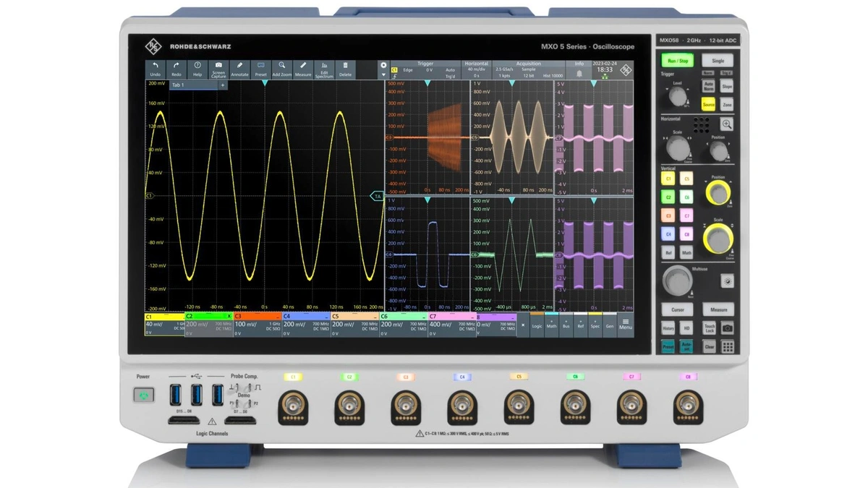This screenshot has width=868, height=488.
Task: Select the Measure tool in the toolbar
Action: pos(303,69)
